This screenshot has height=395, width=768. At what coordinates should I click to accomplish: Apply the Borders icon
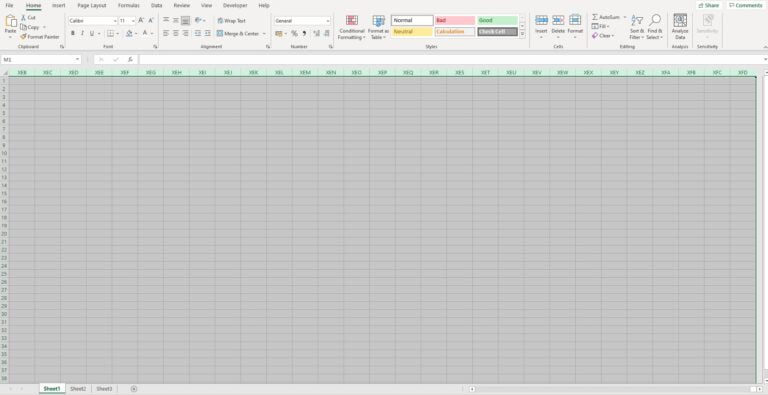click(x=111, y=33)
